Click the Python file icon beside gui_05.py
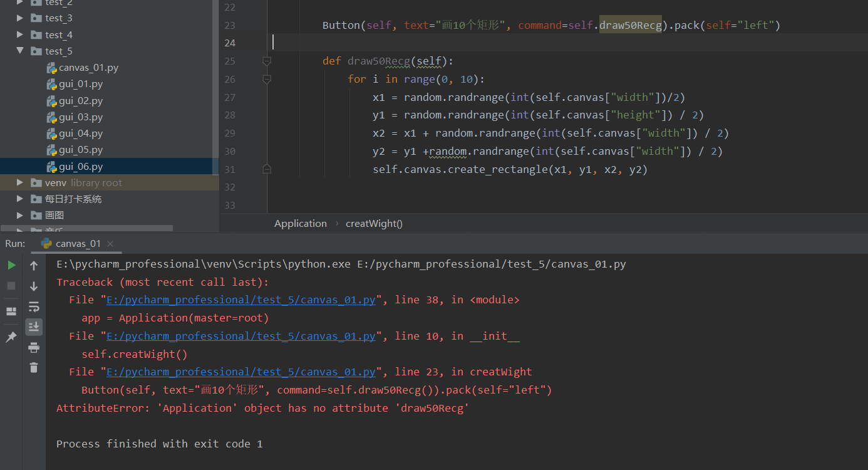868x470 pixels. [52, 150]
